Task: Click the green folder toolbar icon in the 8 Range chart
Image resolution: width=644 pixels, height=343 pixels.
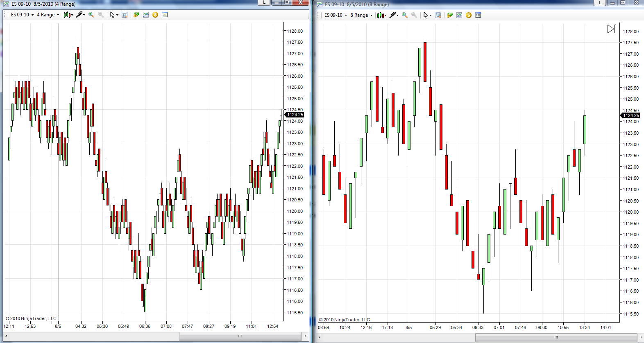Action: [450, 15]
